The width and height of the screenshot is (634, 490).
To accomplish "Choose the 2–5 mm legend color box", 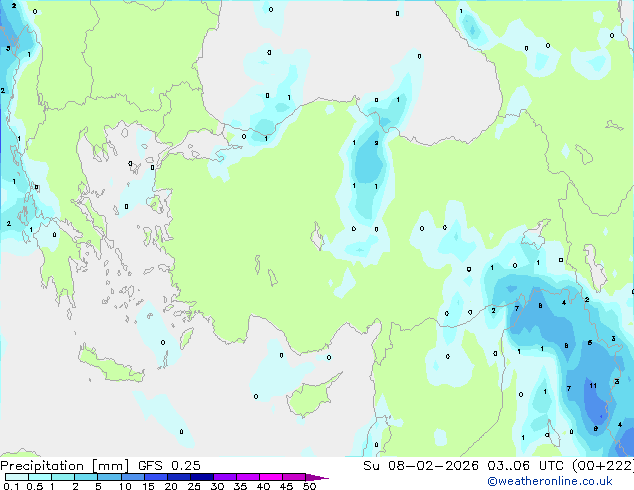I will 86,477.
